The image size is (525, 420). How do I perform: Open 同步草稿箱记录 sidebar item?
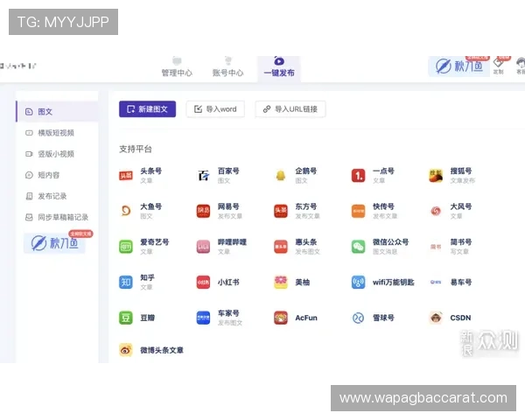tap(58, 217)
